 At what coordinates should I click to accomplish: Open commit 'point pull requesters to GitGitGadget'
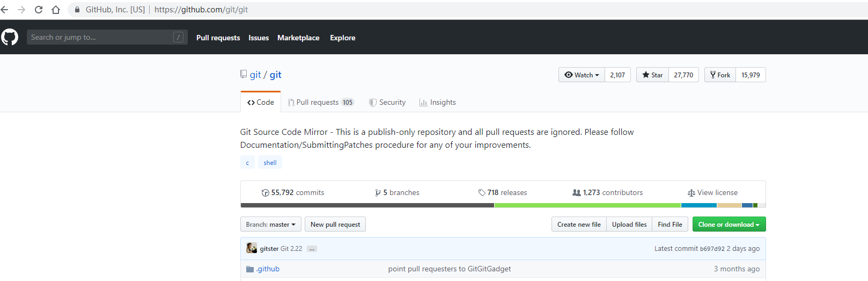450,269
